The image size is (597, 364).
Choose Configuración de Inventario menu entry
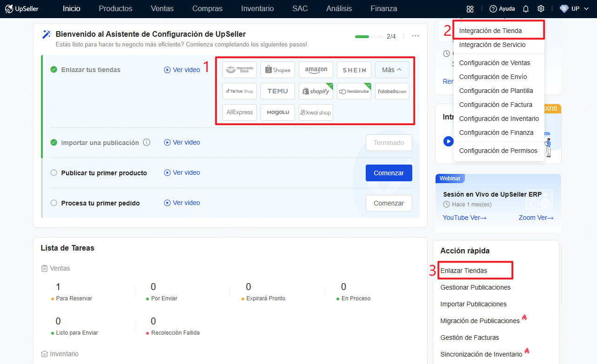point(499,119)
